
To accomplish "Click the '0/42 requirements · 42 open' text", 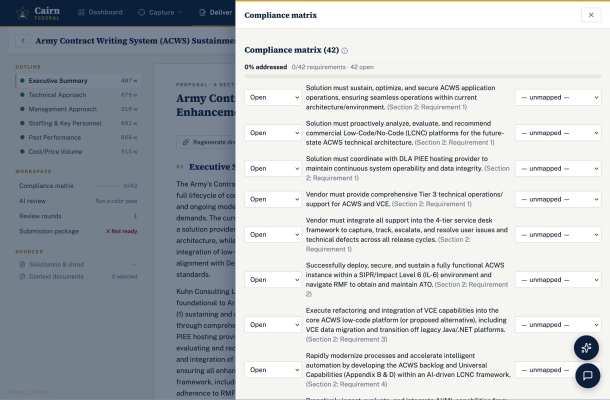I will [x=333, y=67].
